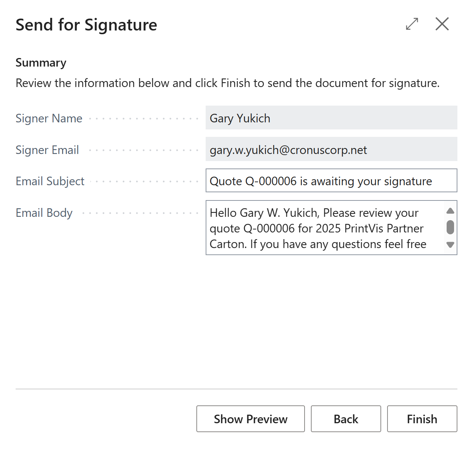Click the Summary heading
Image resolution: width=476 pixels, height=450 pixels.
[x=41, y=62]
